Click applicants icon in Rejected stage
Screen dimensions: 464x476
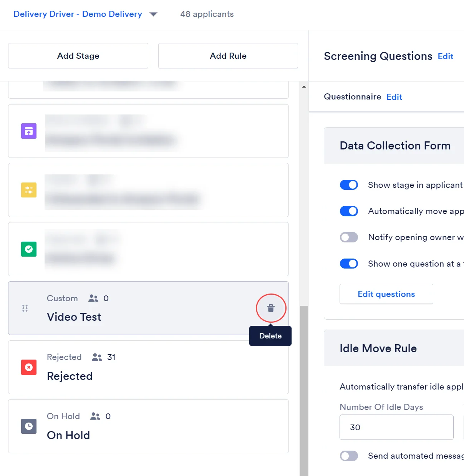coord(97,357)
